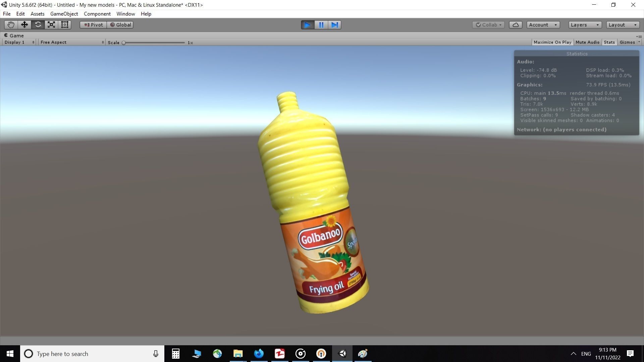
Task: Adjust the Scale slider in the Game view
Action: [124, 43]
